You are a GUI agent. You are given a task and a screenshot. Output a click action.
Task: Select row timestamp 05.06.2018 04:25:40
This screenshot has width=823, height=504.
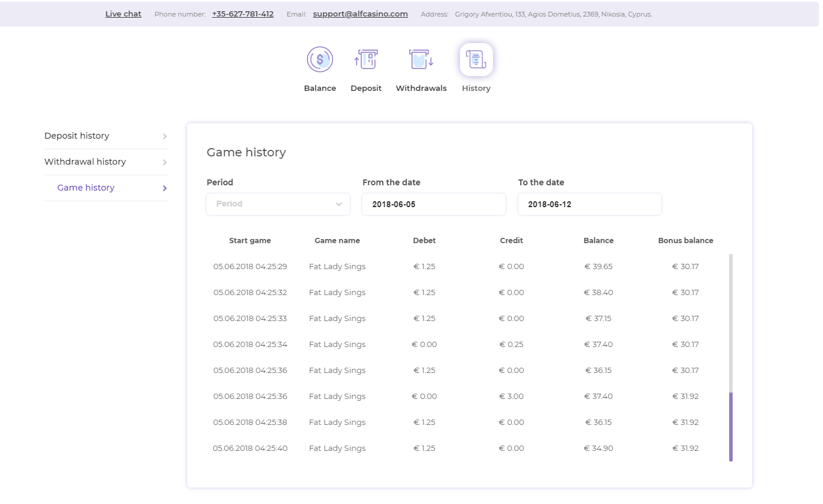click(250, 449)
